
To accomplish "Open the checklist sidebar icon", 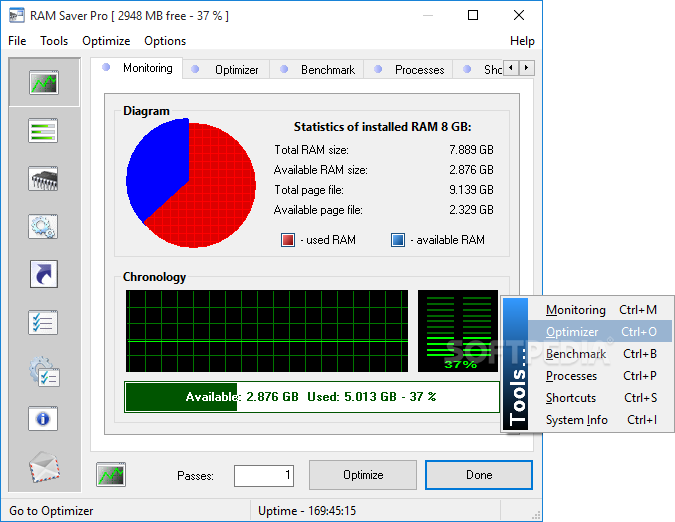I will [43, 322].
